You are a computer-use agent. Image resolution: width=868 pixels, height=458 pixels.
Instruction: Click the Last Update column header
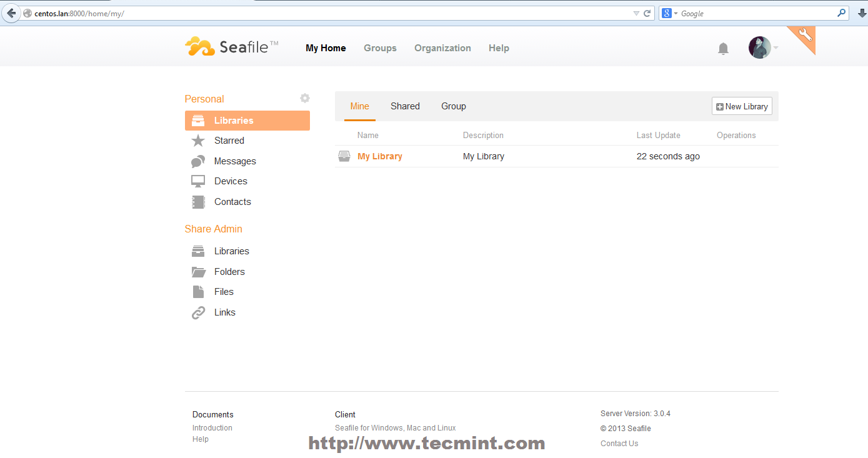point(659,135)
